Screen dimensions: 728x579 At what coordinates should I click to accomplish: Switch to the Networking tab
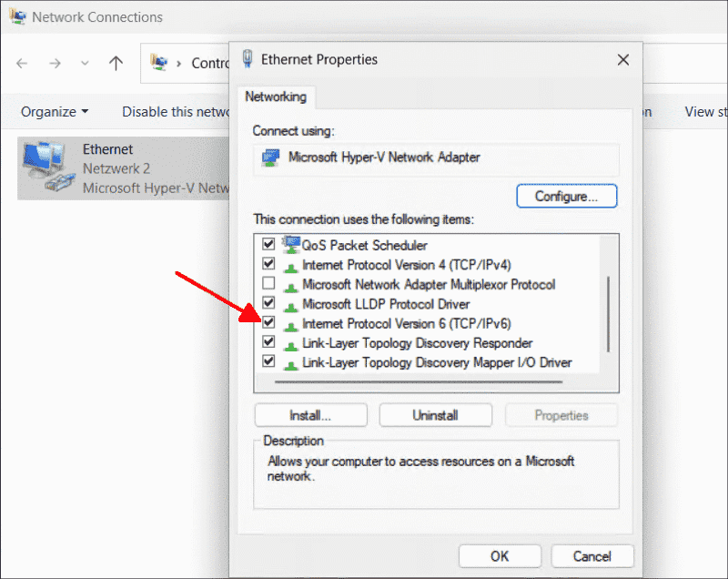(x=276, y=97)
